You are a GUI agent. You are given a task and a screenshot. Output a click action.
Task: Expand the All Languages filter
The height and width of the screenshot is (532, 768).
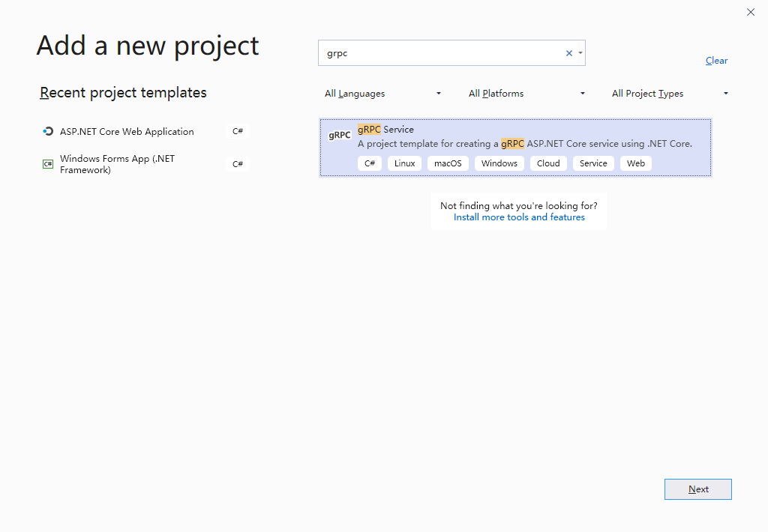point(382,94)
